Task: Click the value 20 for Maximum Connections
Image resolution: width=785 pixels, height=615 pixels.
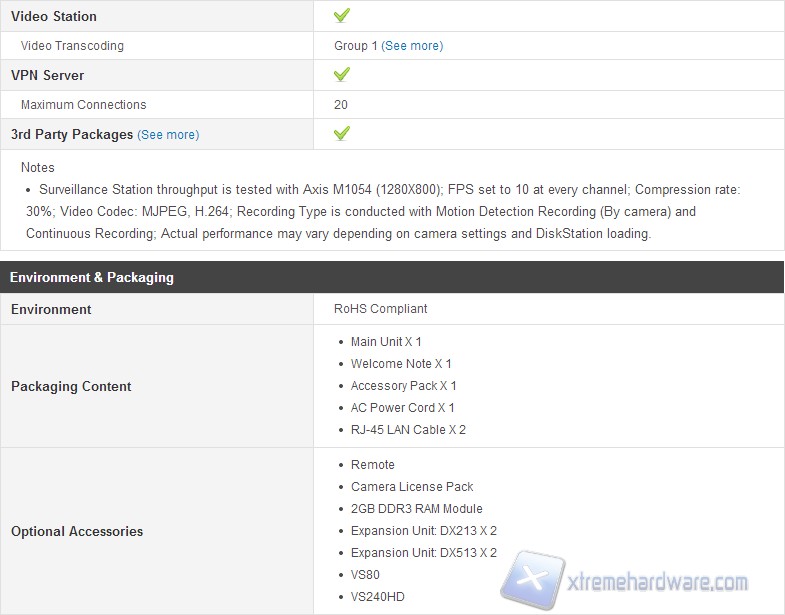Action: tap(341, 105)
